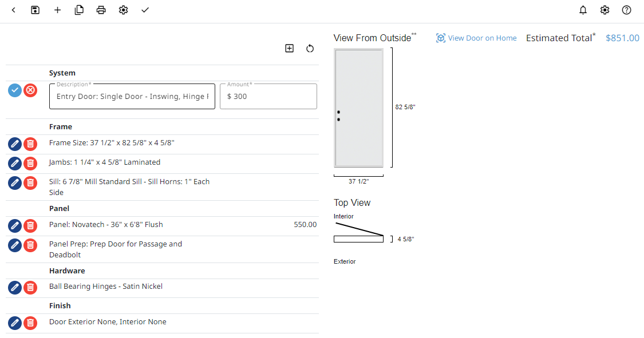Select the Jambs Laminated text
The width and height of the screenshot is (644, 338).
pyautogui.click(x=105, y=162)
